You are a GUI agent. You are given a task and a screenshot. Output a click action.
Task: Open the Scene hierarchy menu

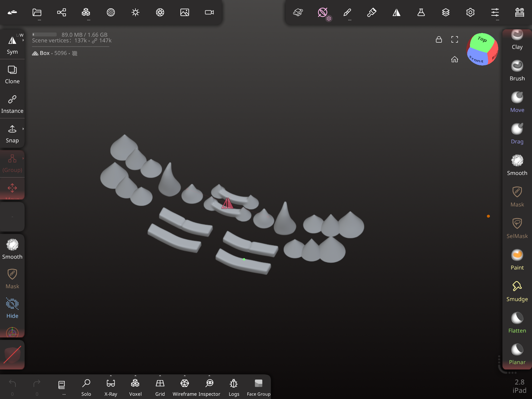62,12
